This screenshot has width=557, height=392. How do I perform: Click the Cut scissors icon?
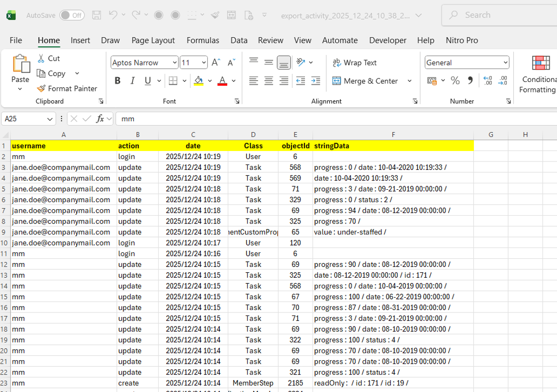tap(41, 58)
